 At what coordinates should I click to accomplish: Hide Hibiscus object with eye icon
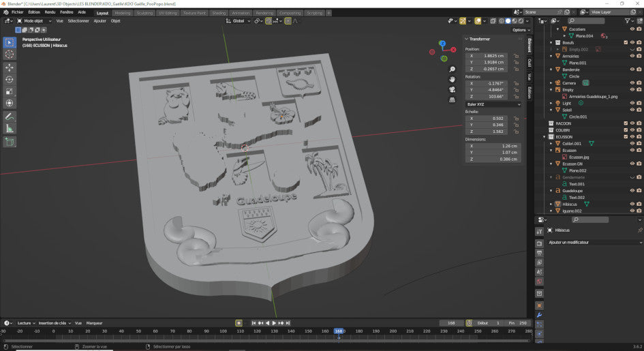pos(632,204)
